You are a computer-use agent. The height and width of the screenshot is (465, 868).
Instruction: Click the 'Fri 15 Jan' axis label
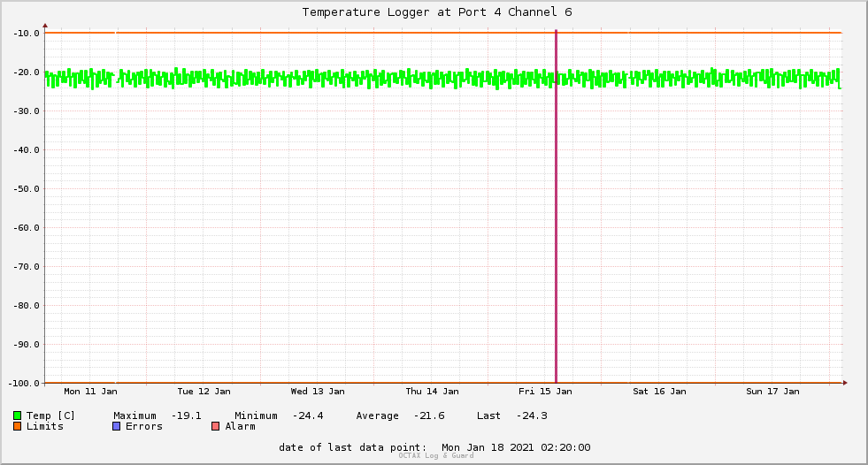[x=545, y=392]
